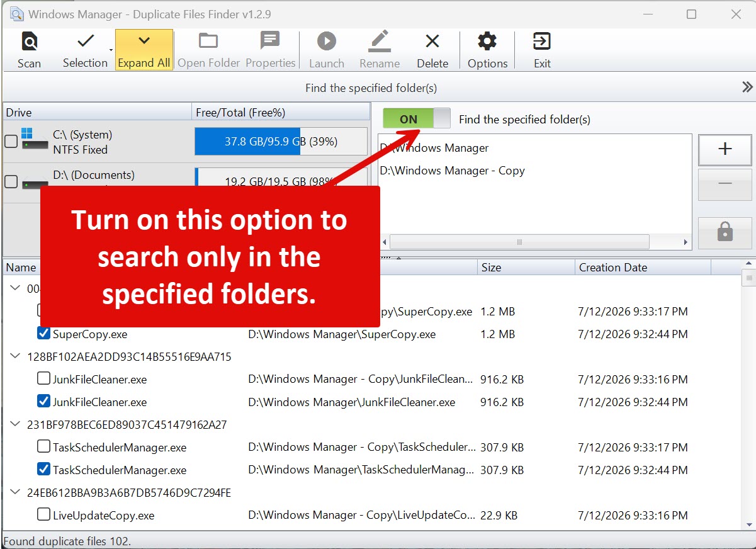Viewport: 756px width, 549px height.
Task: Check the C:\ (System) drive checkbox
Action: (x=11, y=142)
